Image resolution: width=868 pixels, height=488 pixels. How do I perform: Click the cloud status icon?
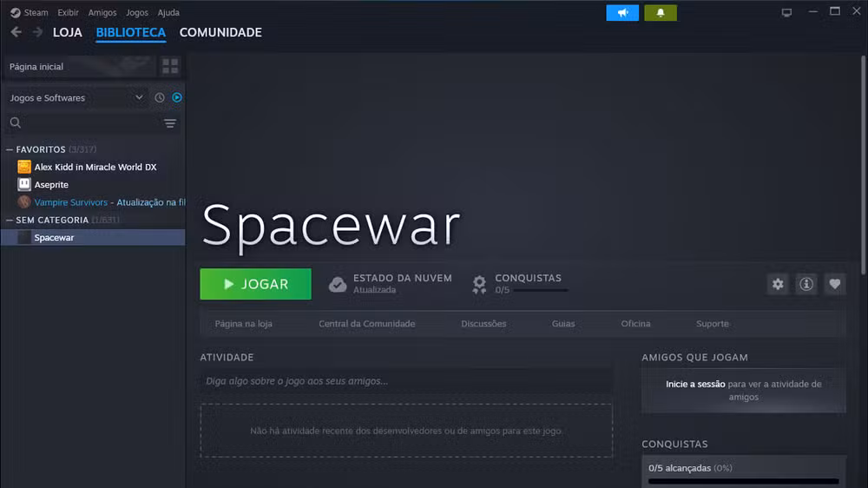point(338,284)
